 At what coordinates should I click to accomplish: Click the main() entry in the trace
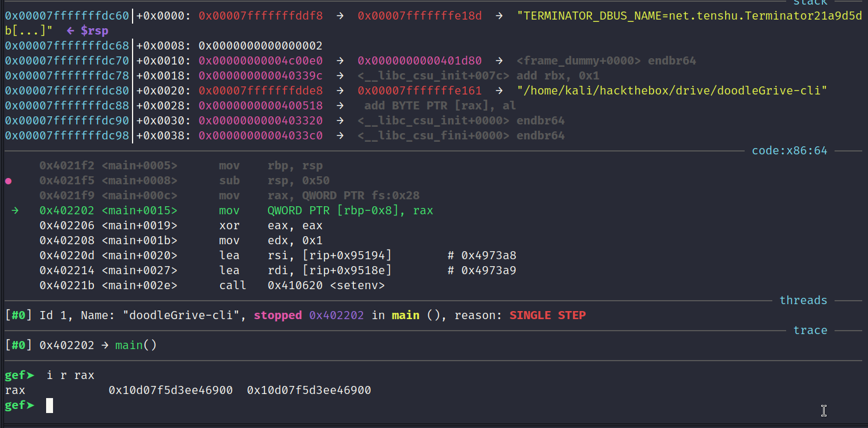(x=136, y=346)
